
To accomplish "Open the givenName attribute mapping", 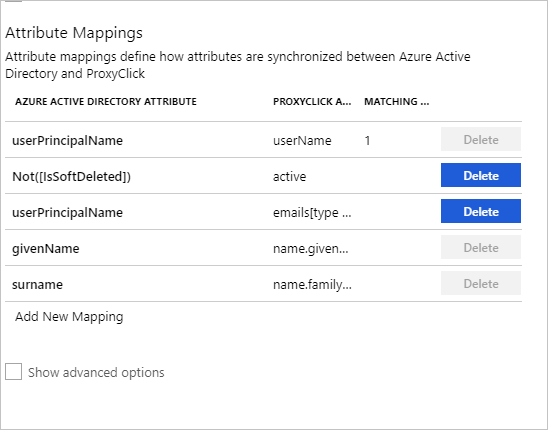I will coord(46,249).
